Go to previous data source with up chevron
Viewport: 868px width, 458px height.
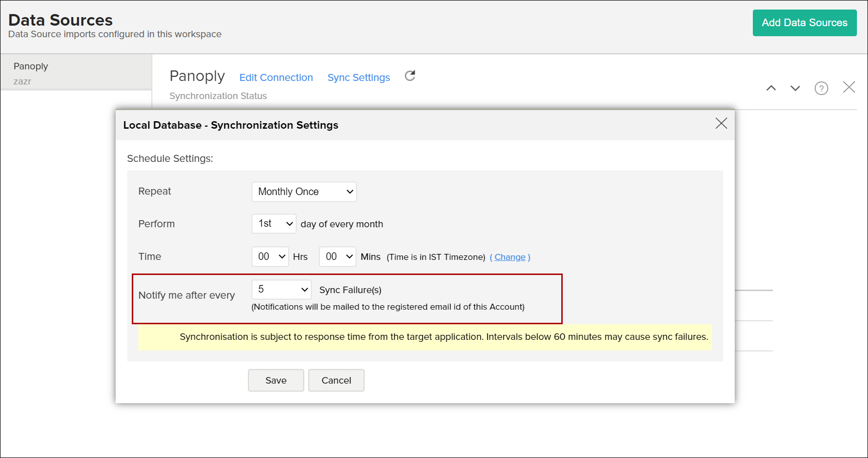tap(770, 88)
